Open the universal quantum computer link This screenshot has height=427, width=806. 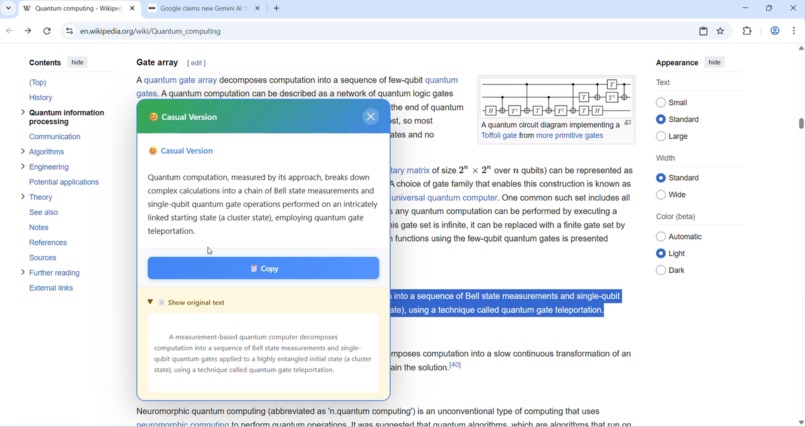point(444,197)
